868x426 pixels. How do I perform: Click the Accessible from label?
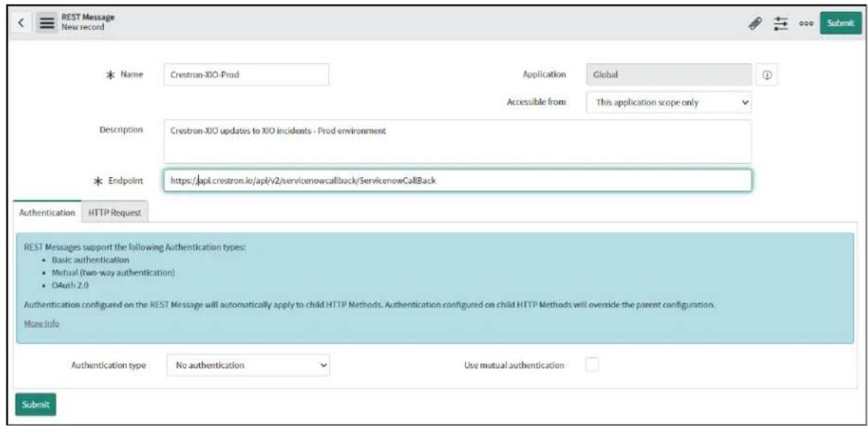[x=536, y=102]
